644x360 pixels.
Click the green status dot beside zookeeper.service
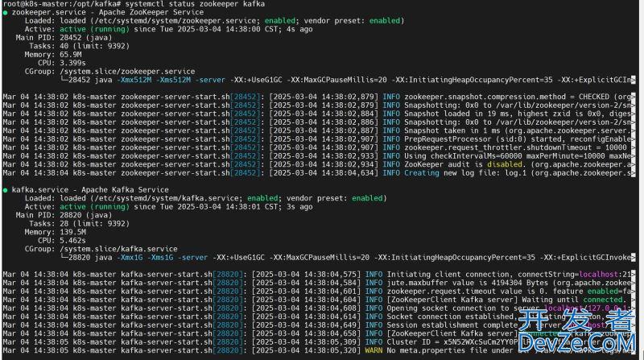(6, 13)
